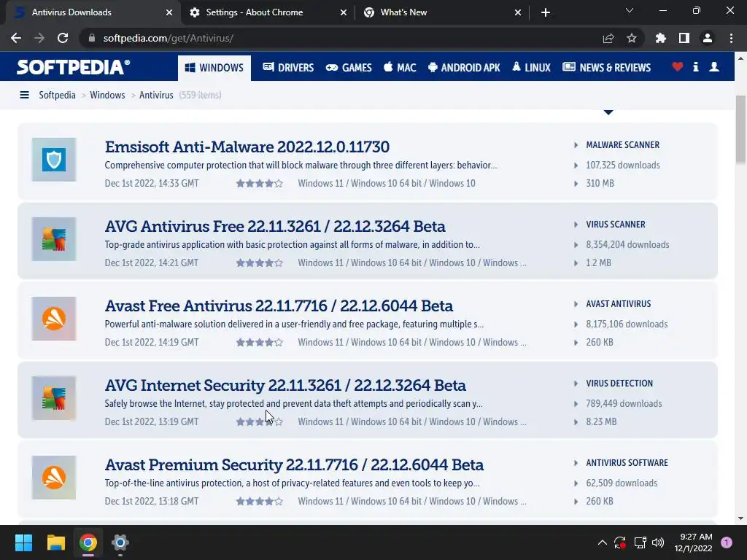Click the Antivirus breadcrumb link

click(156, 96)
